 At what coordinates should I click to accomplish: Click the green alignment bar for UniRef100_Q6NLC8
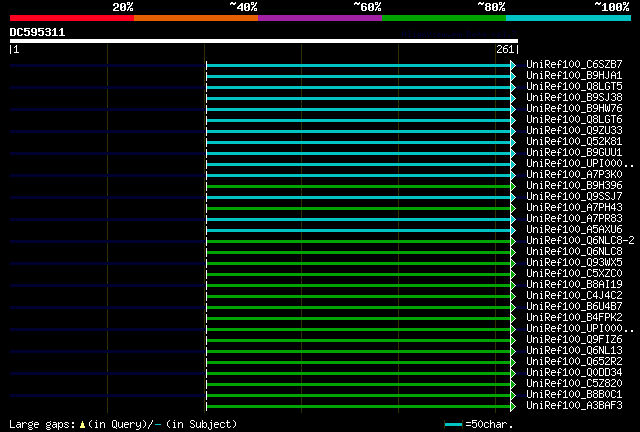click(x=359, y=252)
